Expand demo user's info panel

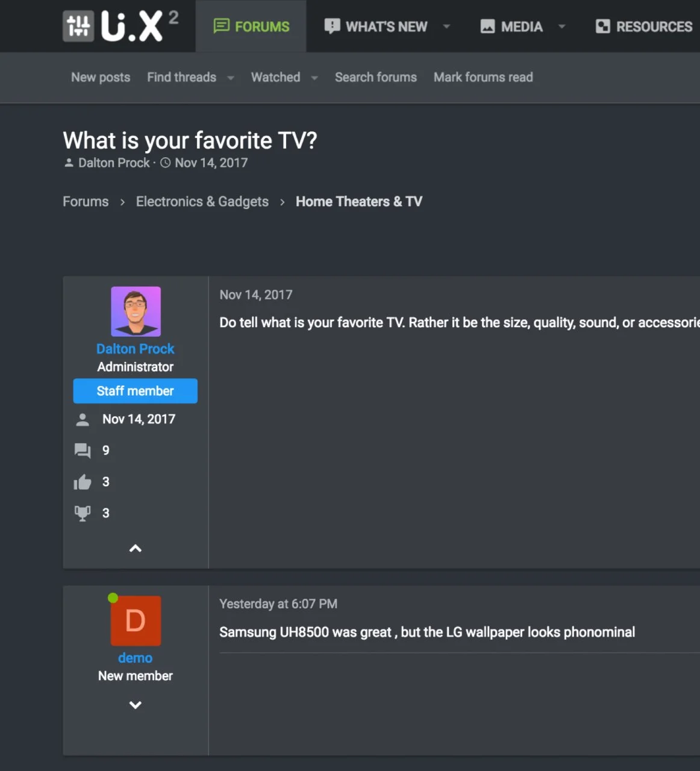tap(136, 705)
